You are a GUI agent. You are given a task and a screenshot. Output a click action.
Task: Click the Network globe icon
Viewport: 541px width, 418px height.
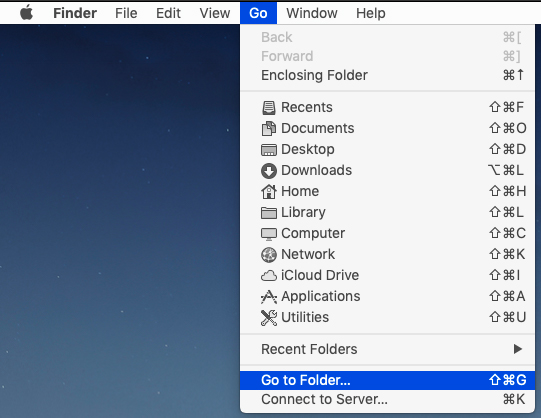pyautogui.click(x=269, y=255)
